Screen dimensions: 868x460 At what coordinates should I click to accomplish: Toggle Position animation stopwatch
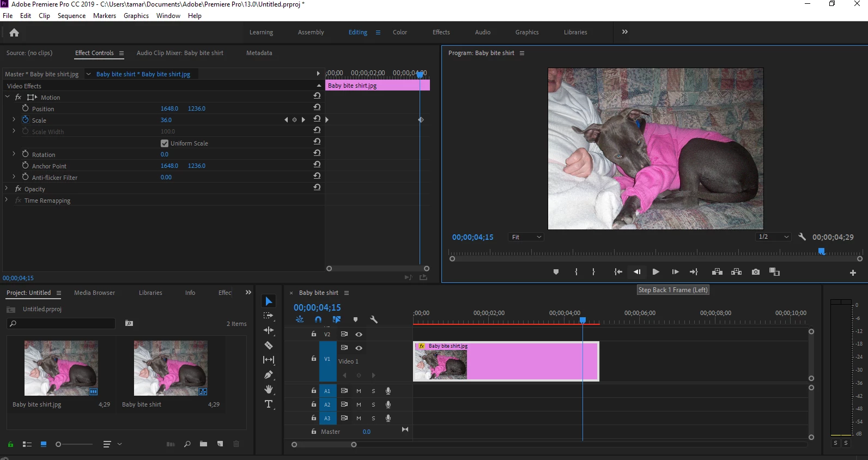[25, 108]
